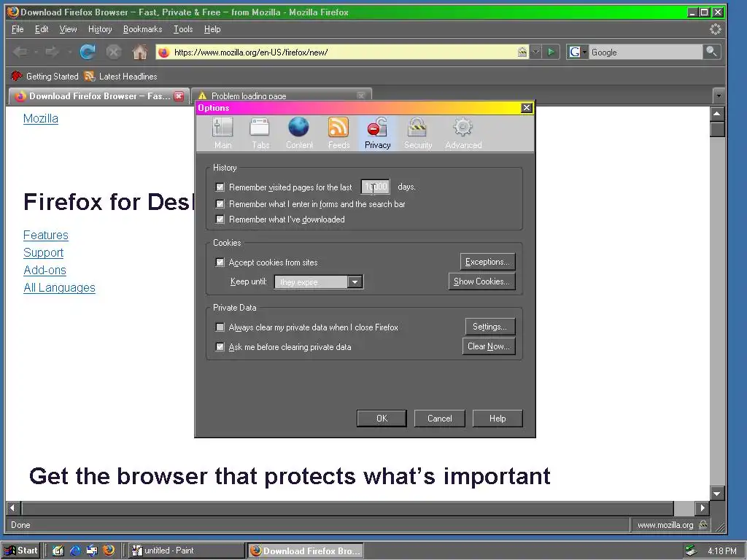Switch to the Problem loading page tab

point(281,96)
